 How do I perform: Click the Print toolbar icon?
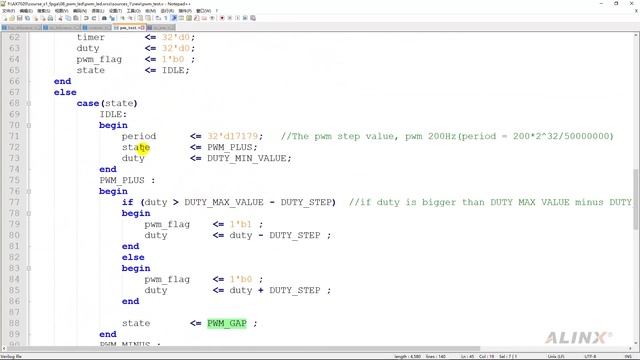(x=50, y=18)
